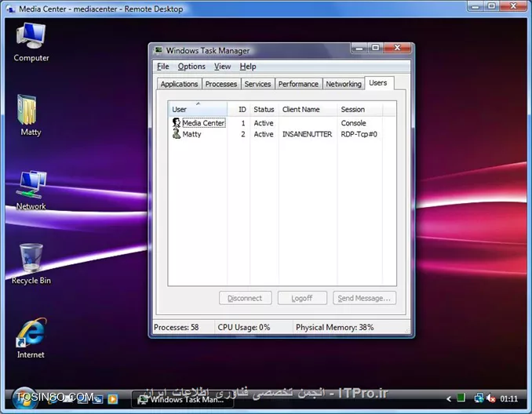Switch to the Performance tab
This screenshot has height=414, width=532.
(x=298, y=84)
